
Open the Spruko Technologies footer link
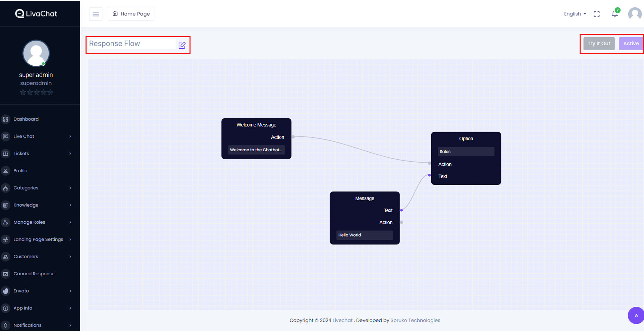[x=415, y=320]
